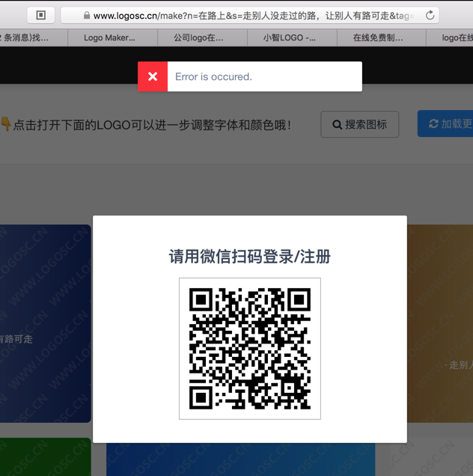Click the 'Error is occured.' message text
473x476 pixels.
pyautogui.click(x=214, y=77)
